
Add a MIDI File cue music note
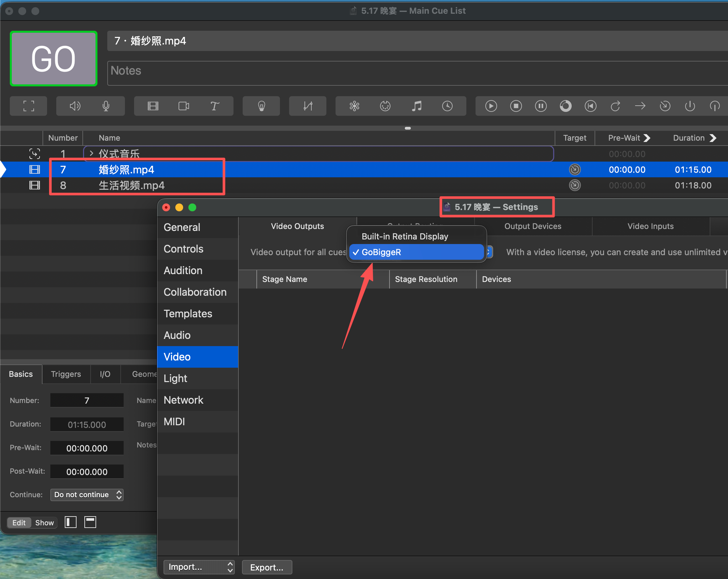click(416, 106)
